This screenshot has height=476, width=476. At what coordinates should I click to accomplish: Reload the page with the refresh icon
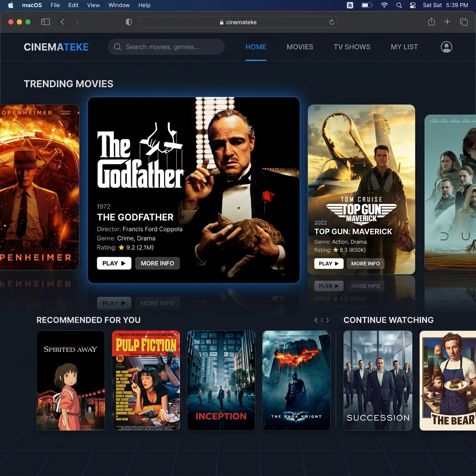pos(331,22)
